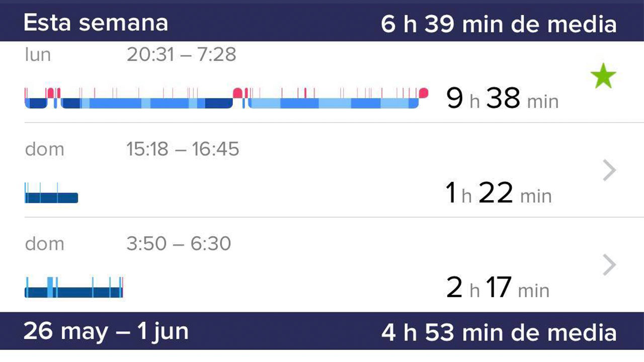Open Sunday 15:18 nap details chevron
This screenshot has width=644, height=362.
tap(609, 170)
